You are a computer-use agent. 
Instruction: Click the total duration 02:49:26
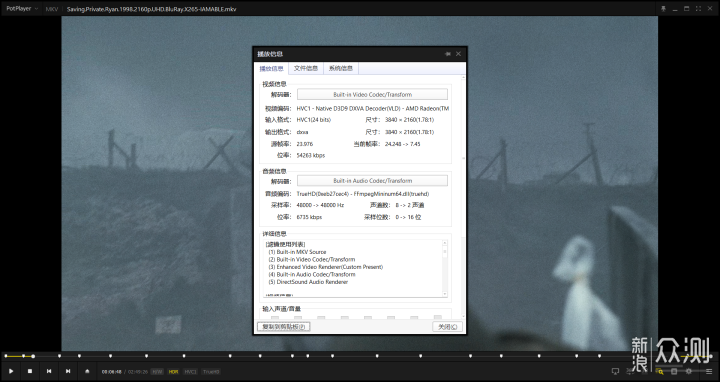coord(137,371)
